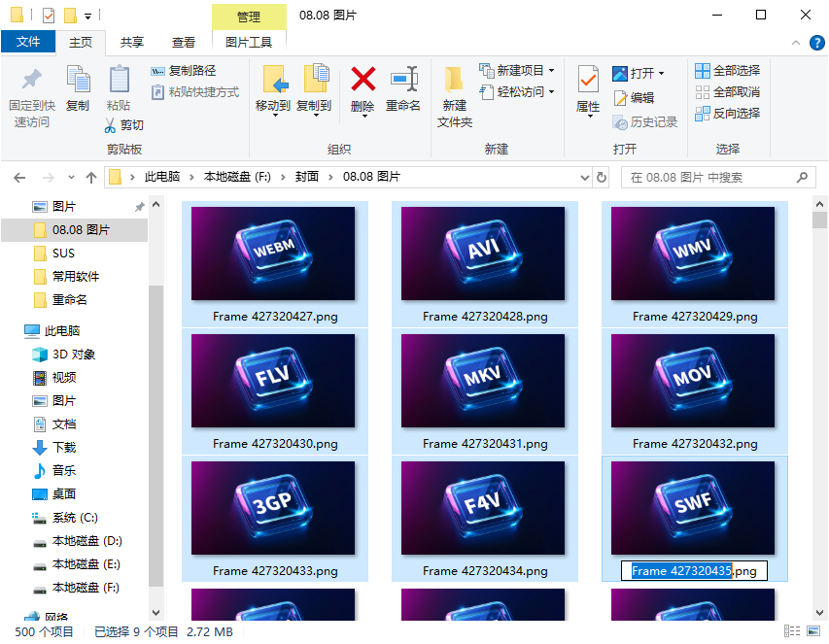
Task: Click the Cut scissors icon
Action: [x=110, y=125]
